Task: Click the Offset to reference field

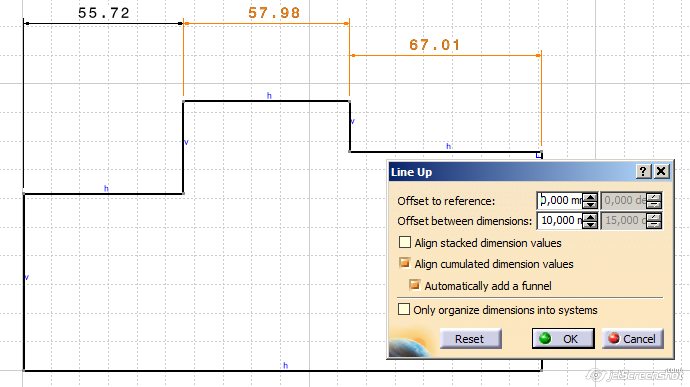Action: pyautogui.click(x=560, y=201)
